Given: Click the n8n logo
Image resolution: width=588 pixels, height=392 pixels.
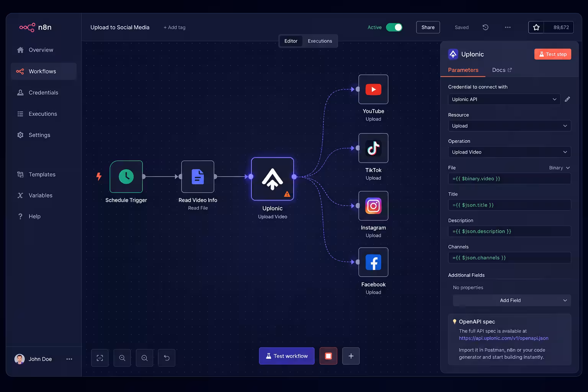Looking at the screenshot, I should pos(35,27).
